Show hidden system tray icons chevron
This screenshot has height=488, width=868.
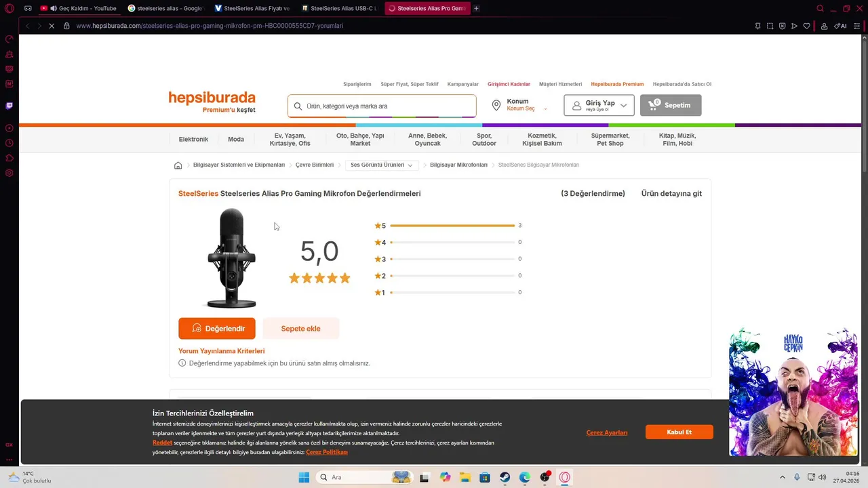point(782,477)
